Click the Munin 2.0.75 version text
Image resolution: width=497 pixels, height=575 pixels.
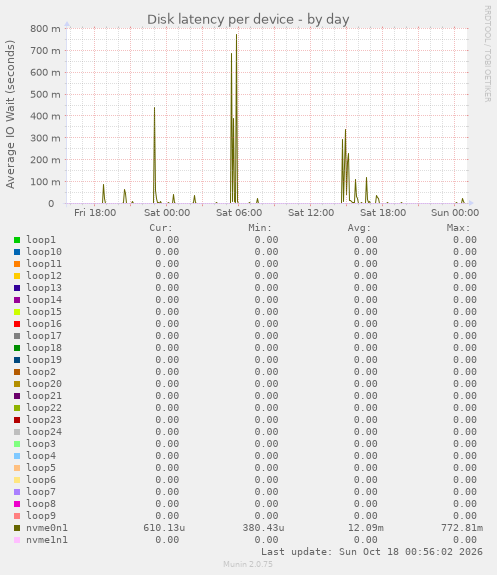248,564
